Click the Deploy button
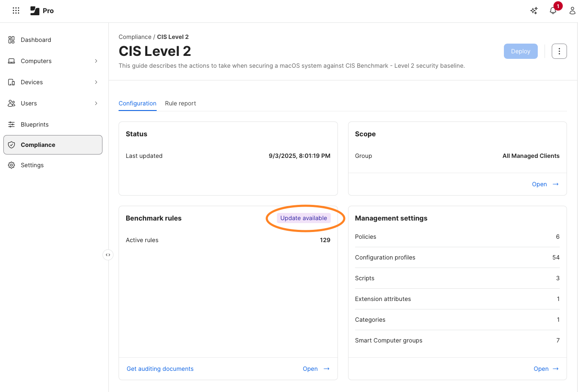 point(520,51)
